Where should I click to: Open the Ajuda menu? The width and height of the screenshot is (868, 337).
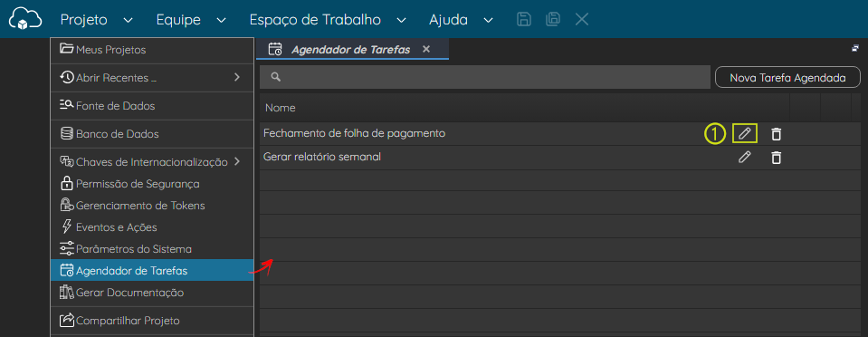[448, 20]
